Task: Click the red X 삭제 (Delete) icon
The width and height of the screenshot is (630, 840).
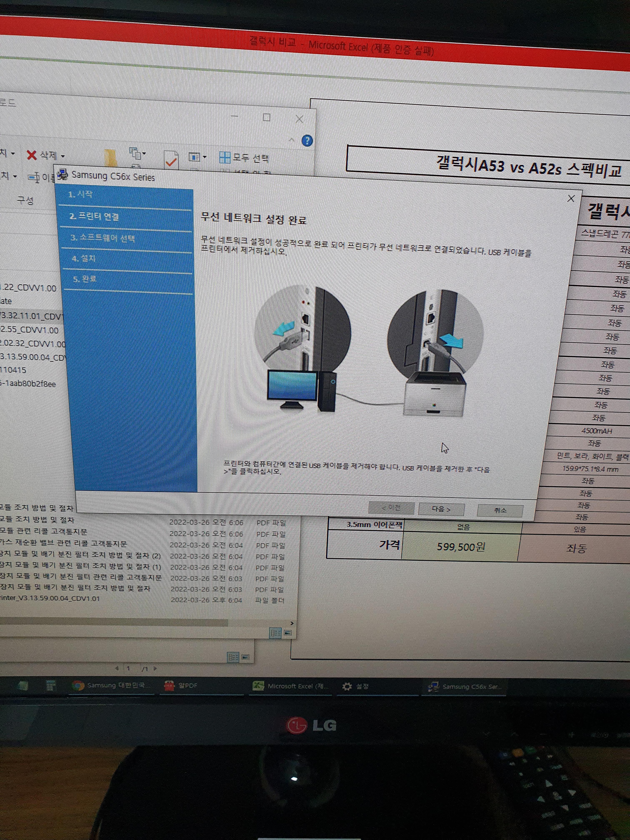Action: click(31, 155)
